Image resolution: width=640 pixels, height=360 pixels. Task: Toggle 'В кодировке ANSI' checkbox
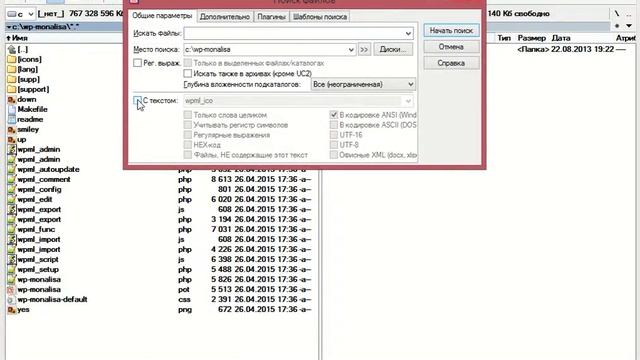(x=334, y=115)
